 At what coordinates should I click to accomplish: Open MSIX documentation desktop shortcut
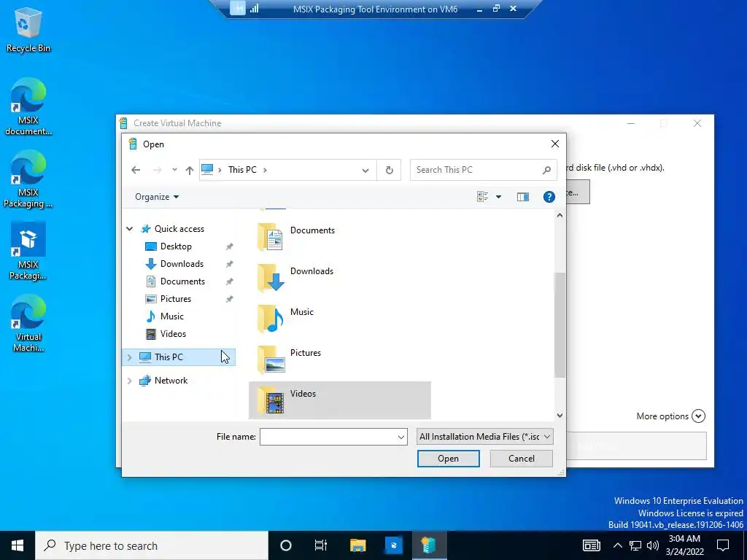click(x=28, y=107)
